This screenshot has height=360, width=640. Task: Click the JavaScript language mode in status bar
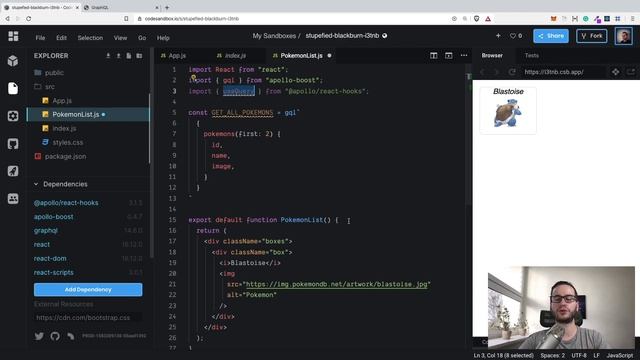pyautogui.click(x=620, y=356)
